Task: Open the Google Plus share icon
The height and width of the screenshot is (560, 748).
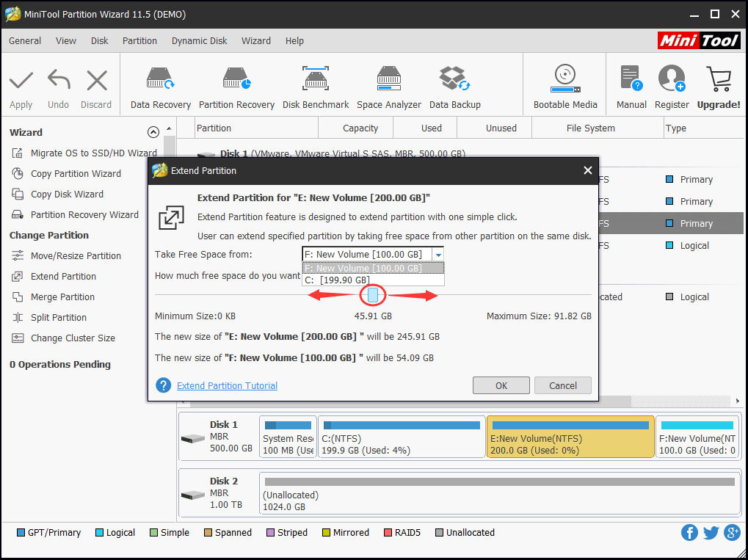Action: tap(733, 532)
